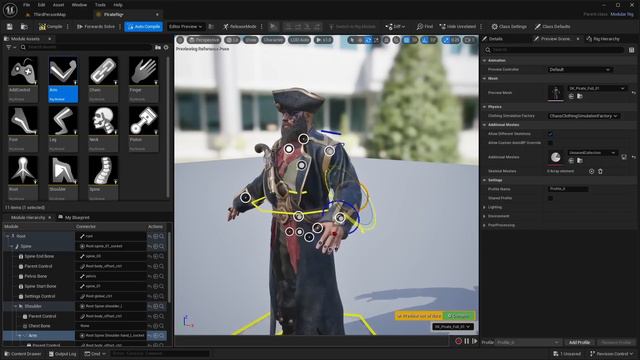Collapse the Physics section

[484, 107]
